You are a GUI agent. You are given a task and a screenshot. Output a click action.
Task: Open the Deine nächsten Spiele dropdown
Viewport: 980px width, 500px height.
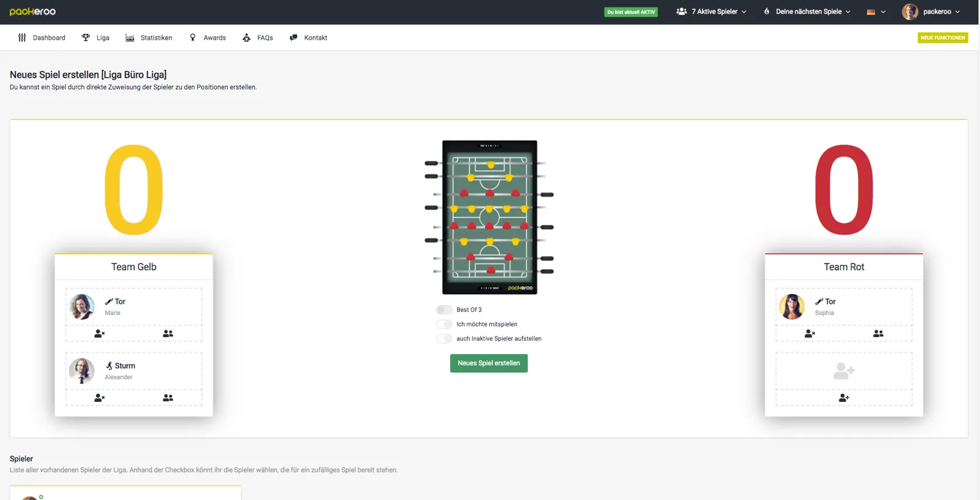807,12
